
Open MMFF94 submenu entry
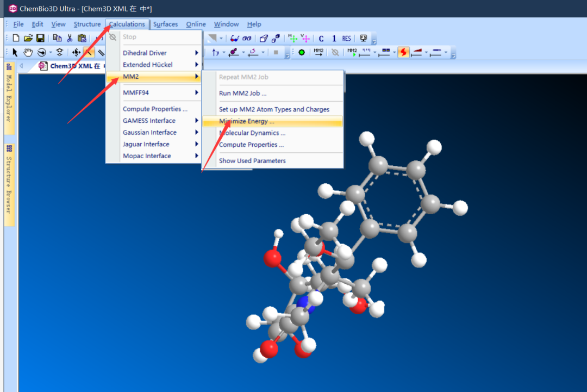tap(154, 93)
